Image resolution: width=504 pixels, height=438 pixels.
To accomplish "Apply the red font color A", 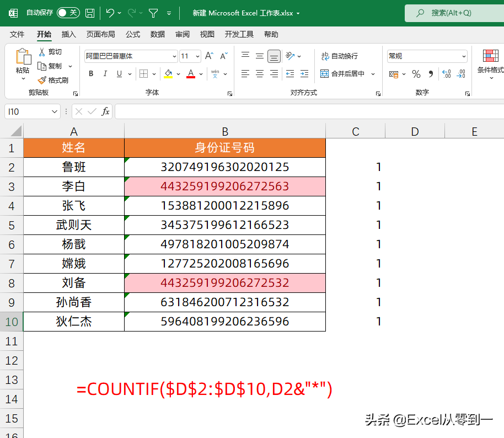I will pyautogui.click(x=191, y=73).
